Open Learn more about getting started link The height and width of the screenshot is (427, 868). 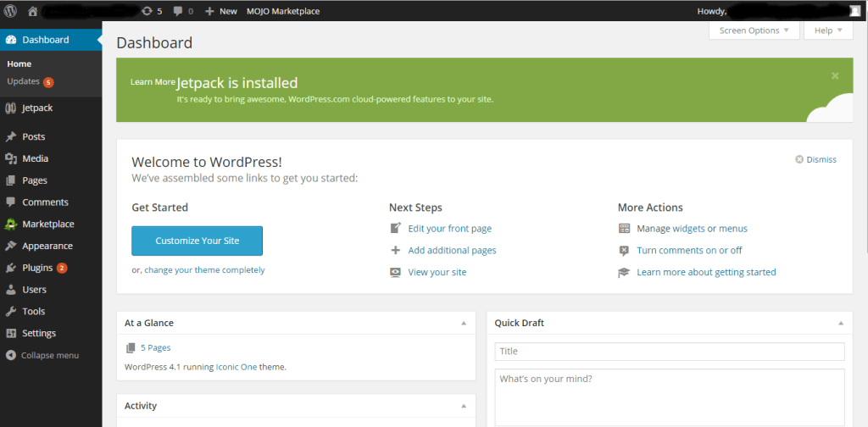(x=706, y=272)
